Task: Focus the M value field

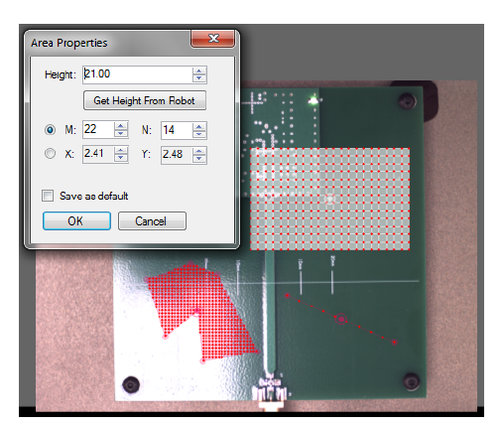Action: pyautogui.click(x=98, y=129)
